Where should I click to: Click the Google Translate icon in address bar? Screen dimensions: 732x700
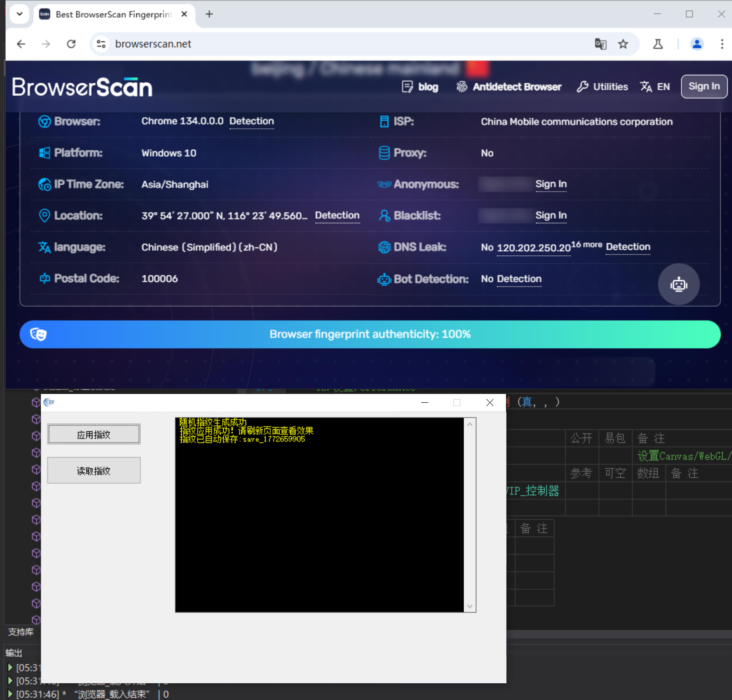[600, 44]
